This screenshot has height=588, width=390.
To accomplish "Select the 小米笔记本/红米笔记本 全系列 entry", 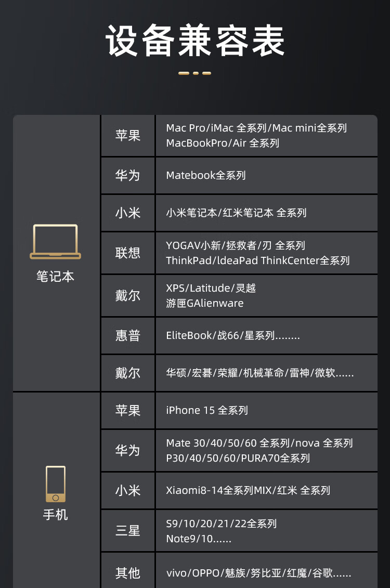I will [236, 213].
